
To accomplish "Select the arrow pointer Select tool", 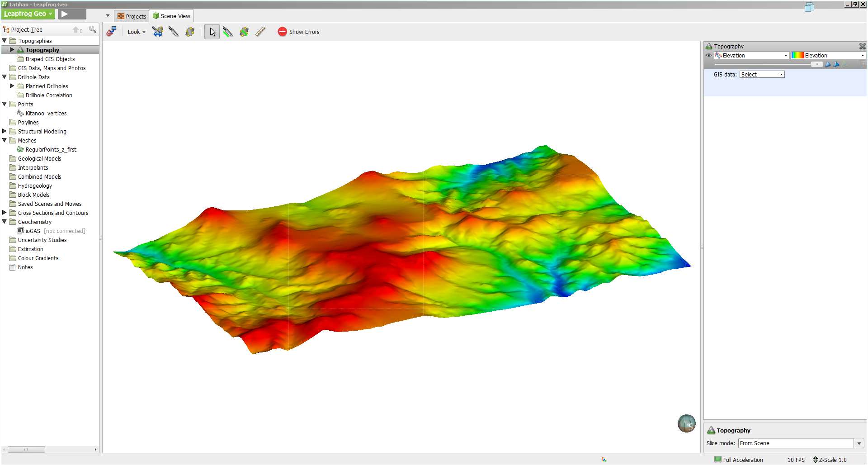I will tap(212, 32).
